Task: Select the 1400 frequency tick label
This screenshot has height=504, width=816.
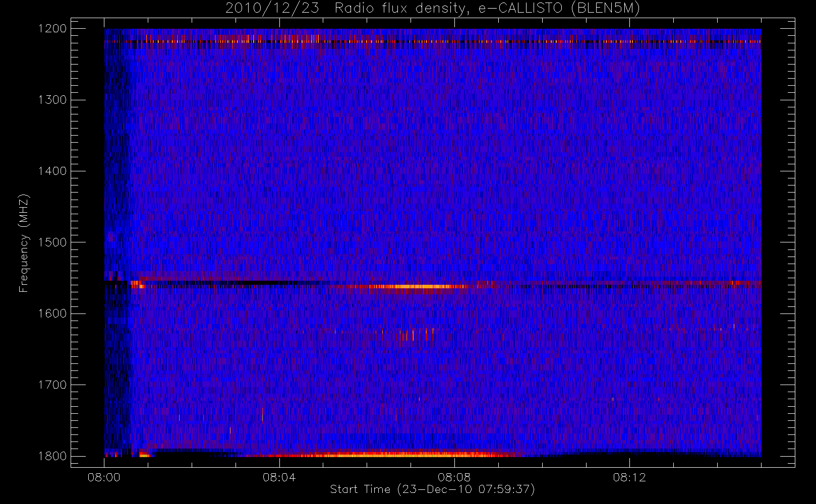Action: tap(52, 171)
